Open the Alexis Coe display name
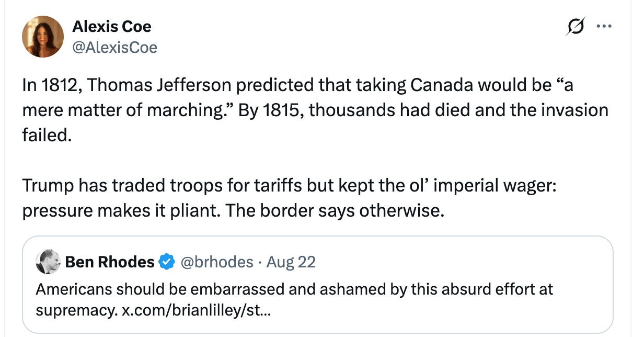Viewport: 644px width, 337px height. 111,26
